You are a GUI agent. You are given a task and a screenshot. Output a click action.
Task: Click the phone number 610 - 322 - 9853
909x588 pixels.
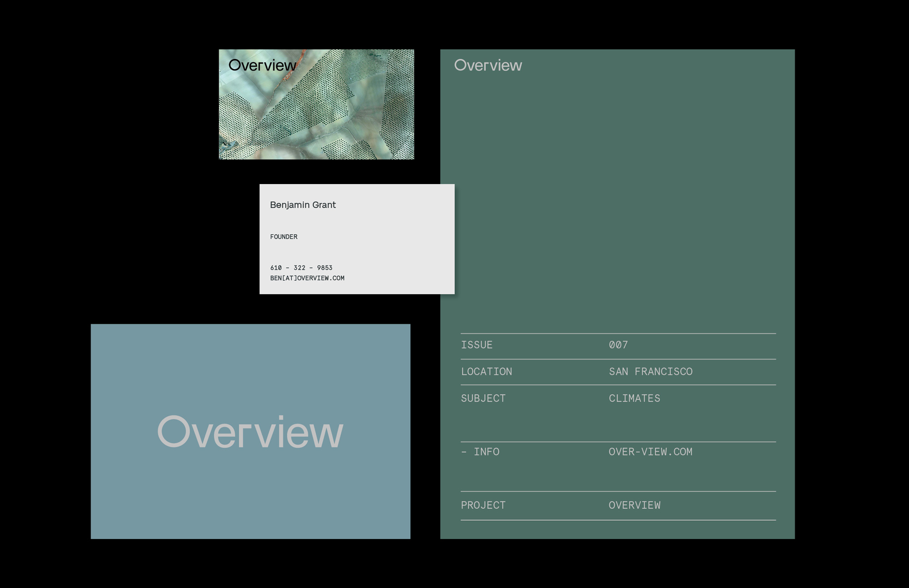[301, 268]
